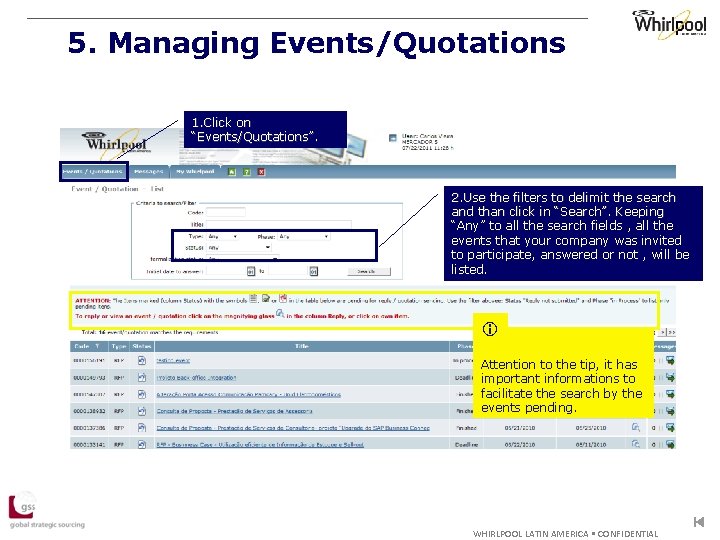
Task: Click the red X logout icon
Action: (261, 172)
